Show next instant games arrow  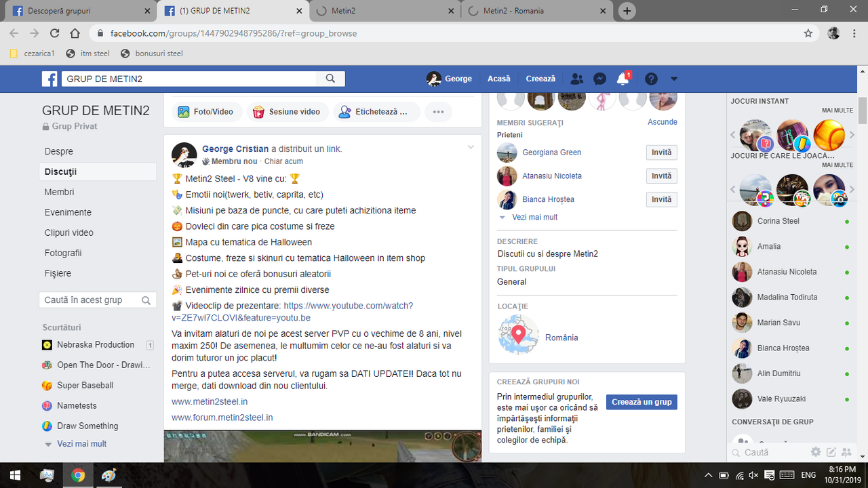852,135
